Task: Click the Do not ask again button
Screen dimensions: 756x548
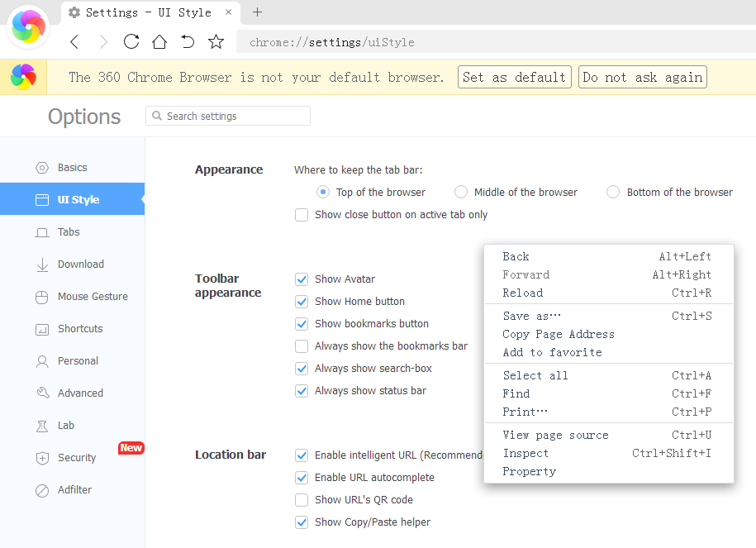Action: (x=642, y=78)
